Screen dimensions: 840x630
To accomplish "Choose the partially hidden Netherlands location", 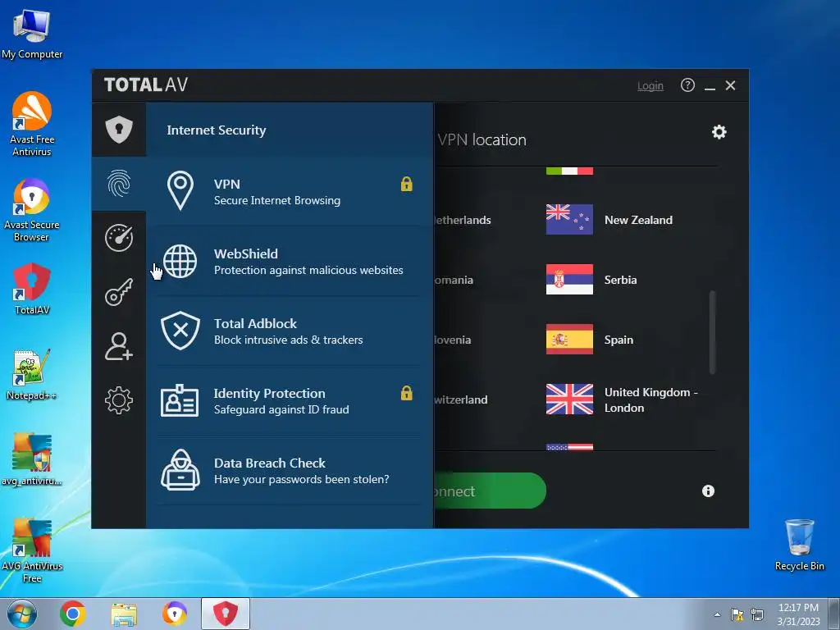I will pos(463,220).
